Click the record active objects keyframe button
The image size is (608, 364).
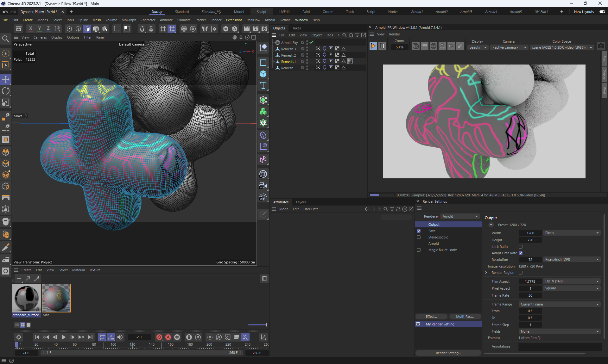159,337
